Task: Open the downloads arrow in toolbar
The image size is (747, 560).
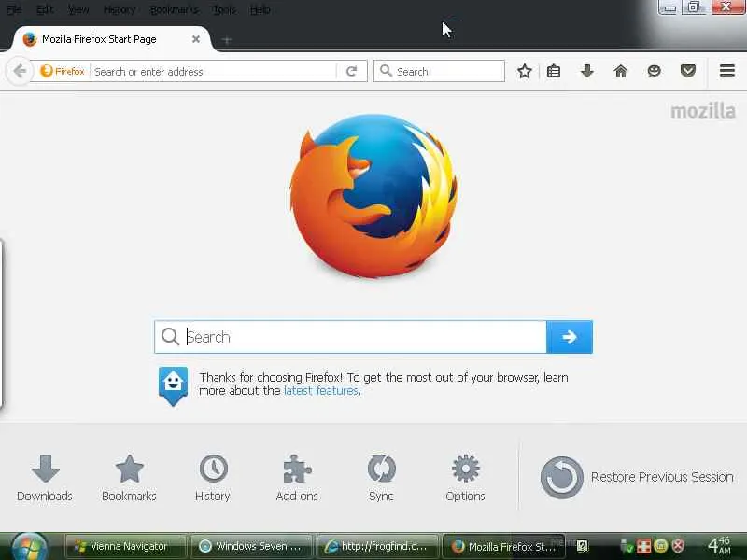Action: [587, 72]
